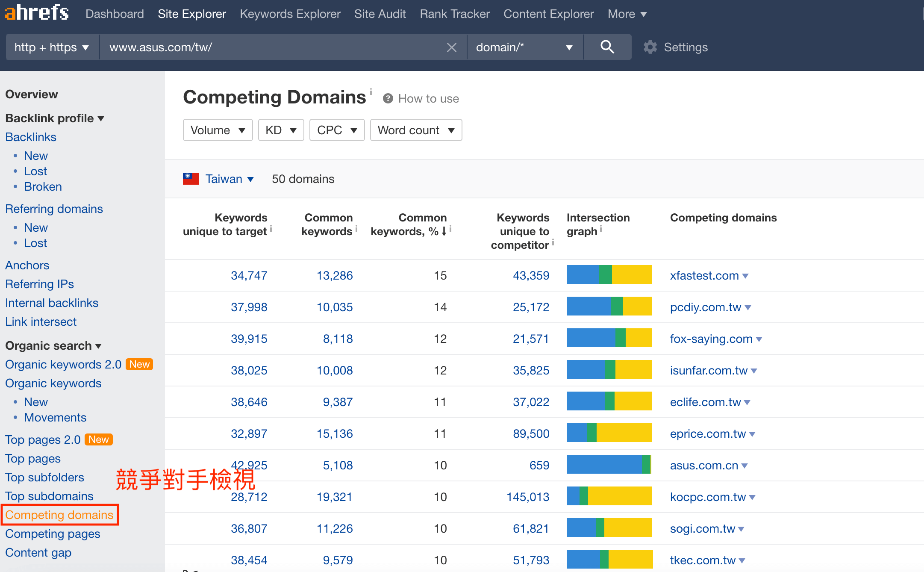Open asus.com.cn competing domain link
924x572 pixels.
(x=704, y=465)
